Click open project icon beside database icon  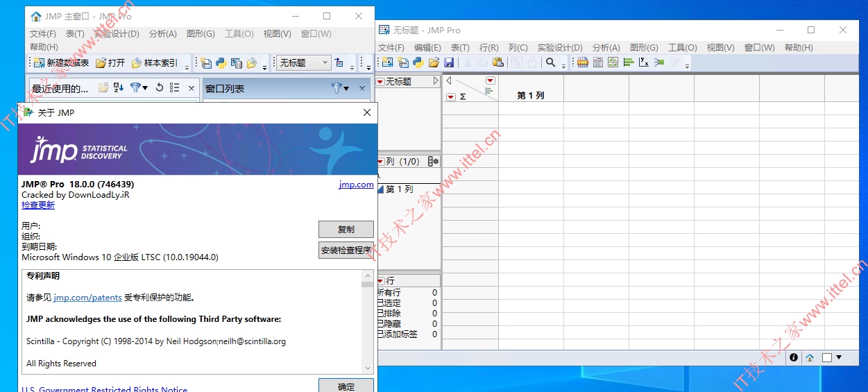click(252, 63)
